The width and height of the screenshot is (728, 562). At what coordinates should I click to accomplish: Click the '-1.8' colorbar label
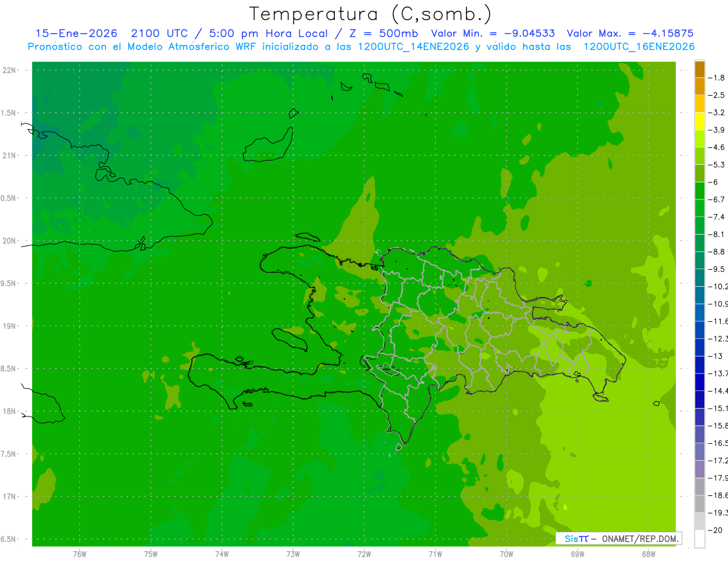click(716, 78)
